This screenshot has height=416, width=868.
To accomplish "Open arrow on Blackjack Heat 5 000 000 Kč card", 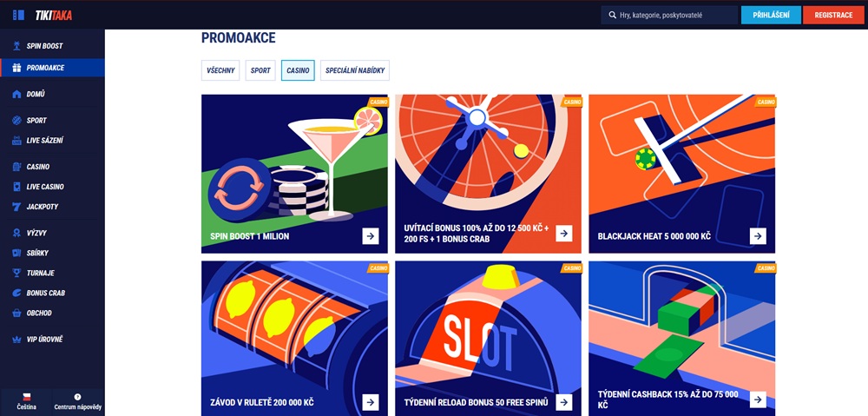I will click(758, 236).
